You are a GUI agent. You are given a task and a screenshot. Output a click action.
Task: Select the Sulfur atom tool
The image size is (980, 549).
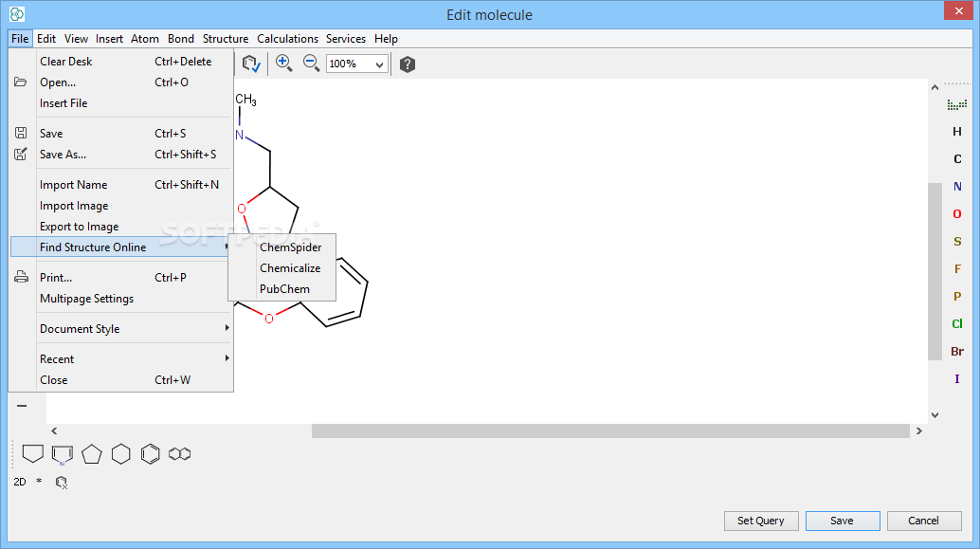click(957, 242)
